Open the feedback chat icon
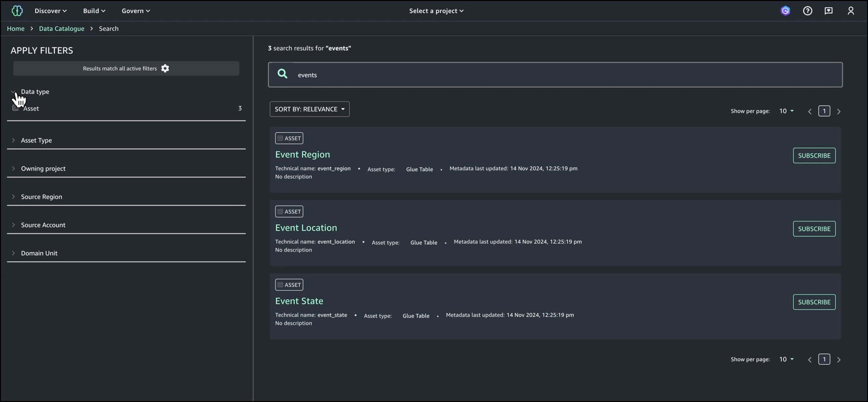 [829, 10]
